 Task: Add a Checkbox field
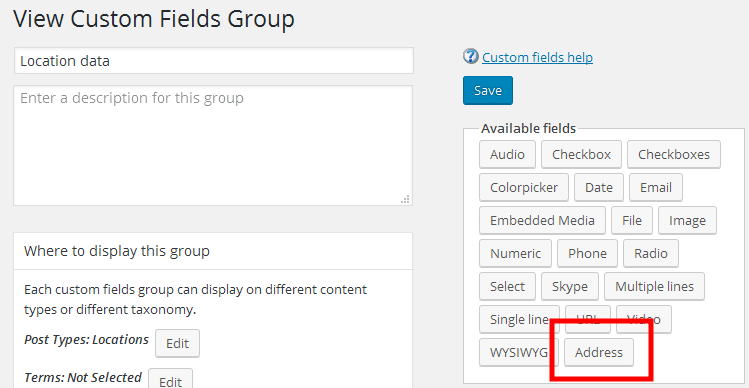click(581, 154)
